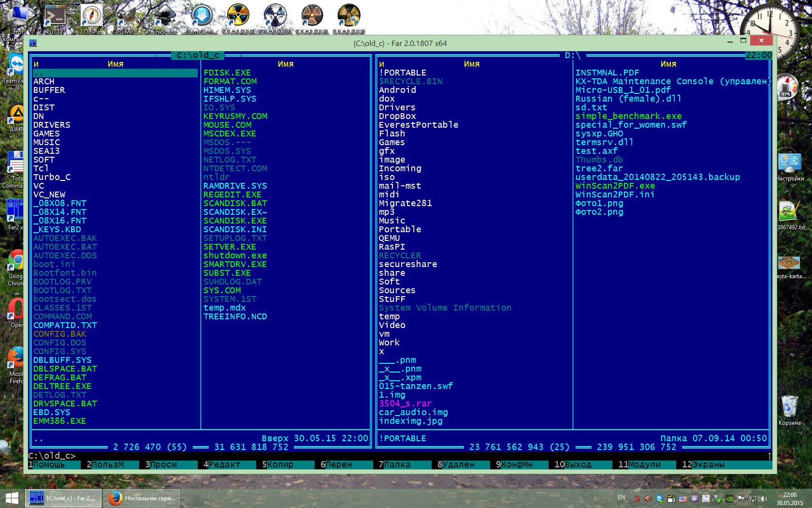Click the Far window system menu icon

click(33, 43)
